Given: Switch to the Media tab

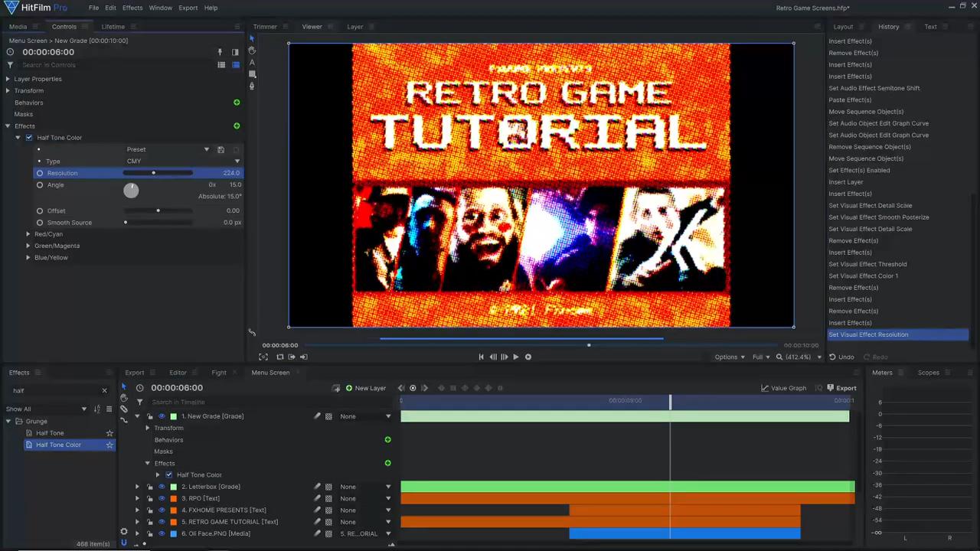Looking at the screenshot, I should (18, 26).
